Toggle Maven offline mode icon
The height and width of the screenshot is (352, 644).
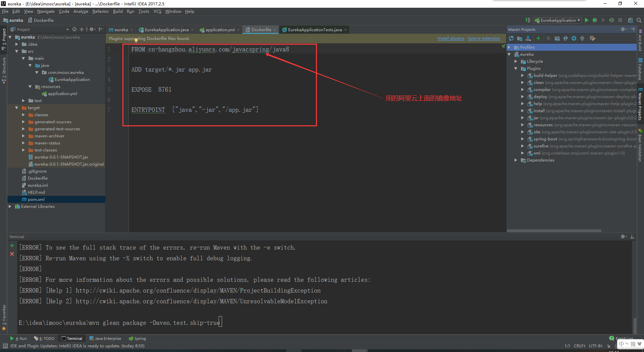(x=566, y=38)
